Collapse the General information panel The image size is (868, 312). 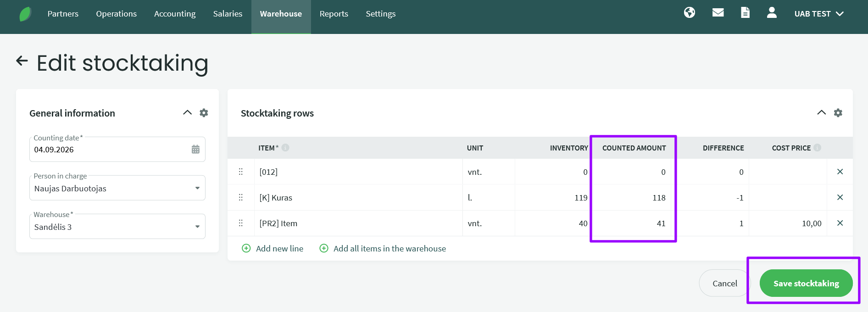(x=187, y=112)
